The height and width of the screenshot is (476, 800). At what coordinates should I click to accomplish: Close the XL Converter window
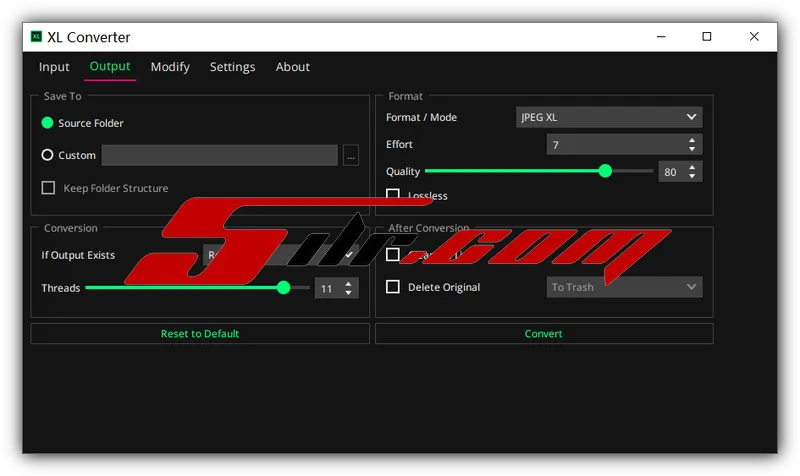click(x=754, y=37)
